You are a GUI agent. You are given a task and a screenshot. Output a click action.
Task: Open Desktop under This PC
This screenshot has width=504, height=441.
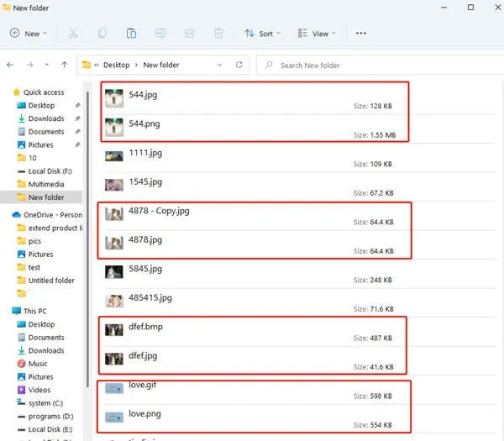41,324
